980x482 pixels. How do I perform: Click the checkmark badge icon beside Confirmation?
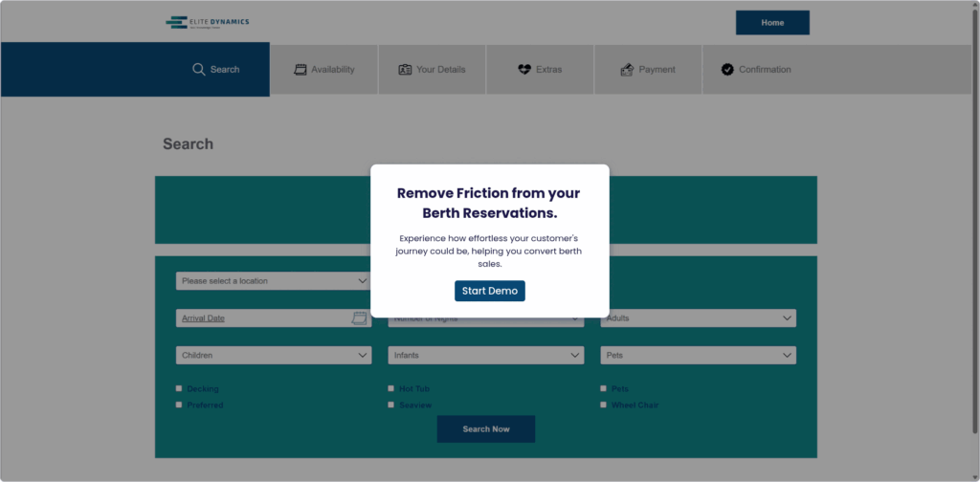(727, 69)
